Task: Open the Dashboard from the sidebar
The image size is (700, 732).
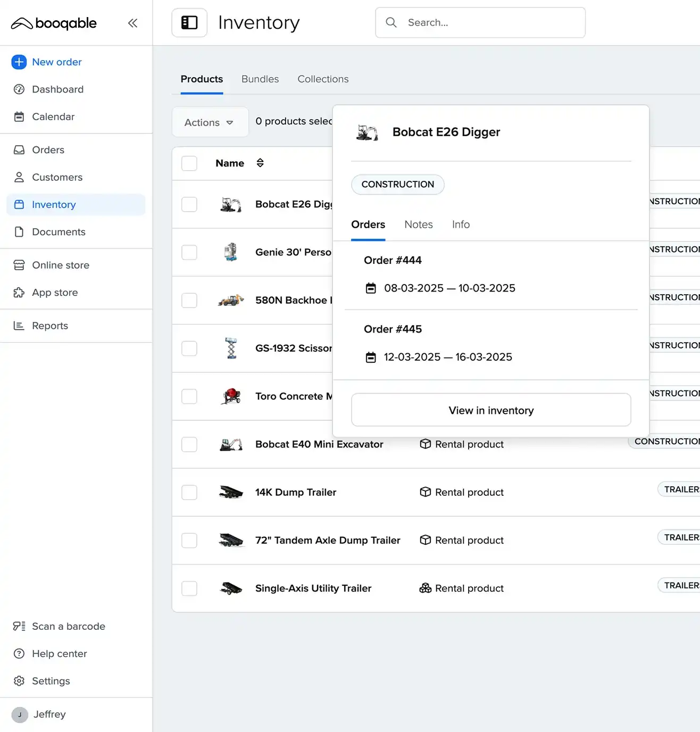Action: (x=57, y=89)
